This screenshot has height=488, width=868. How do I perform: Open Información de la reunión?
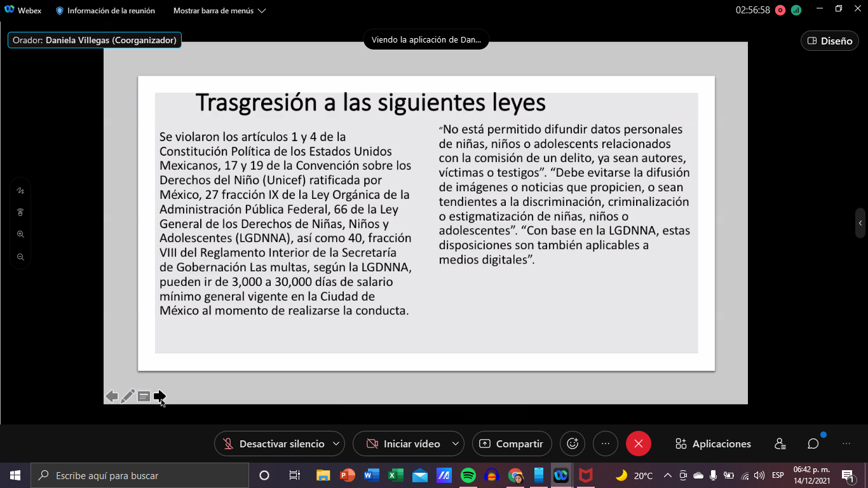(x=105, y=11)
